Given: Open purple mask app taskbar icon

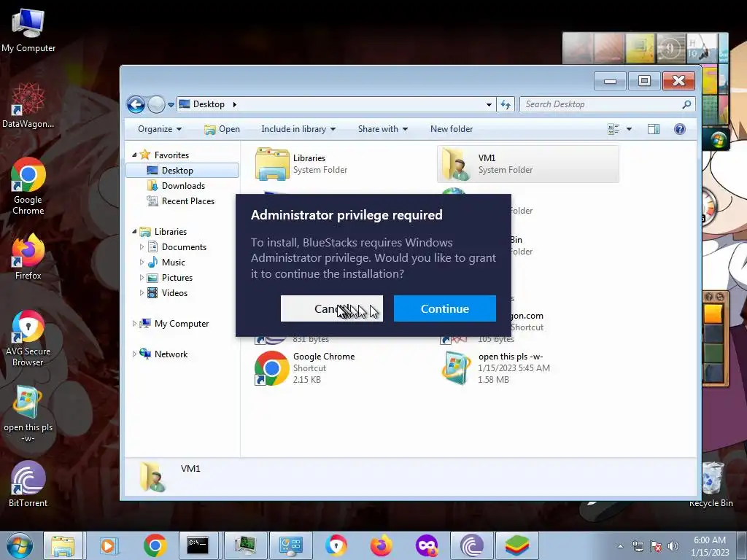Looking at the screenshot, I should pos(426,545).
